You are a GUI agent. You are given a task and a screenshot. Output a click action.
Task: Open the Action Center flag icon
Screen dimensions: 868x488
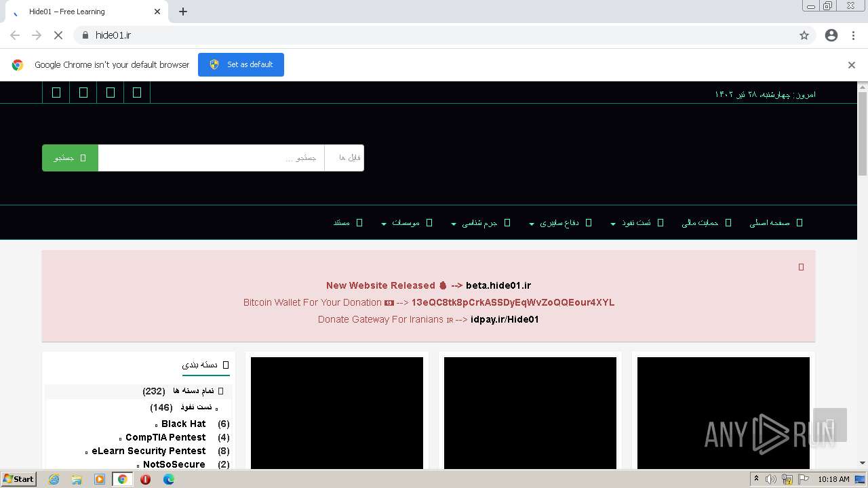(804, 479)
